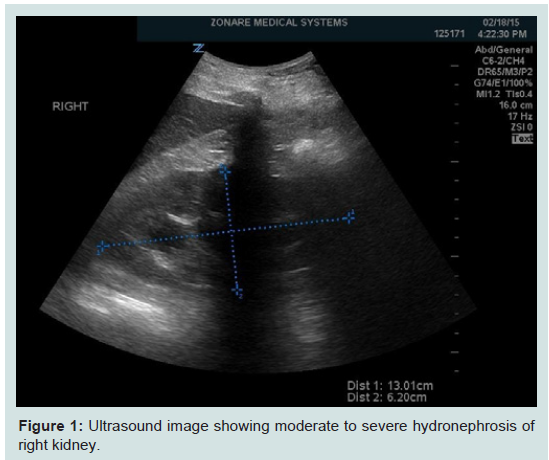Click the Dist 2: 6.20cm readout
This screenshot has height=460, width=549.
coord(387,398)
